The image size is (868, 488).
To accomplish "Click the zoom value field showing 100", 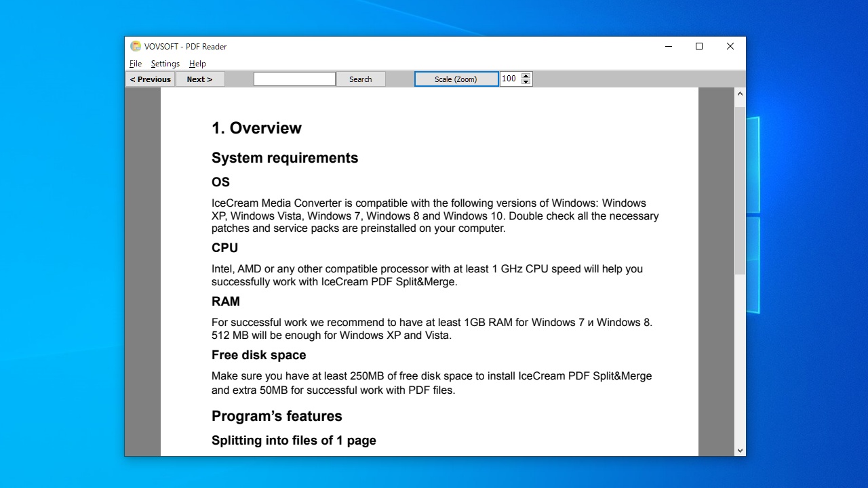I will click(x=511, y=79).
